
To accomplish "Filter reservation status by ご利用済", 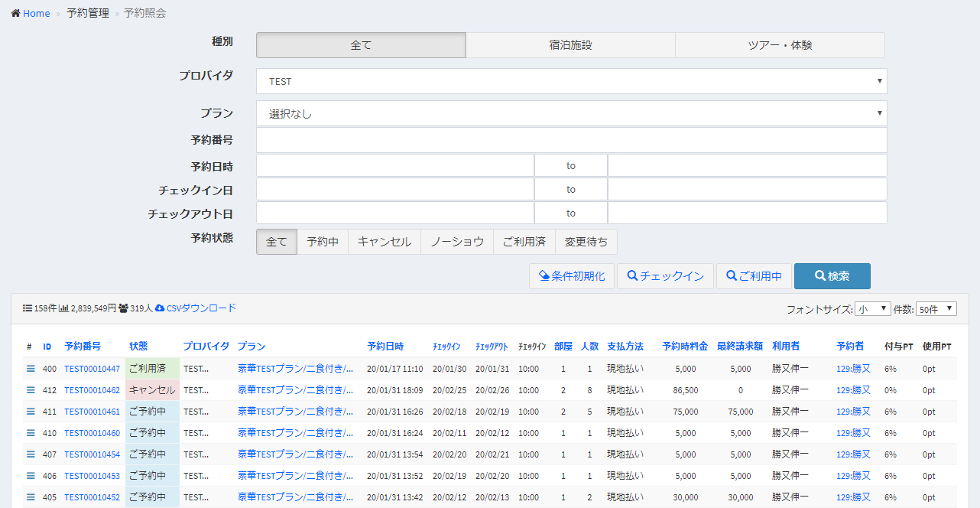I will coord(524,242).
